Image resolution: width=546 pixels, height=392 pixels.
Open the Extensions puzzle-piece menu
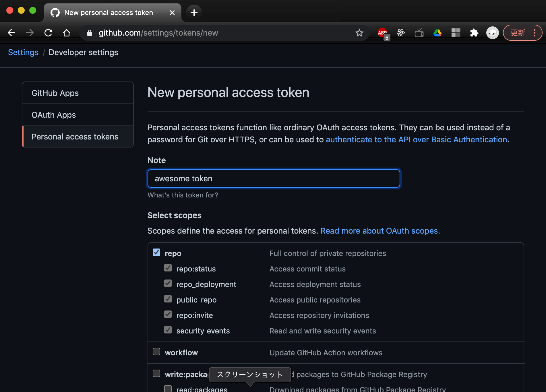pyautogui.click(x=474, y=33)
